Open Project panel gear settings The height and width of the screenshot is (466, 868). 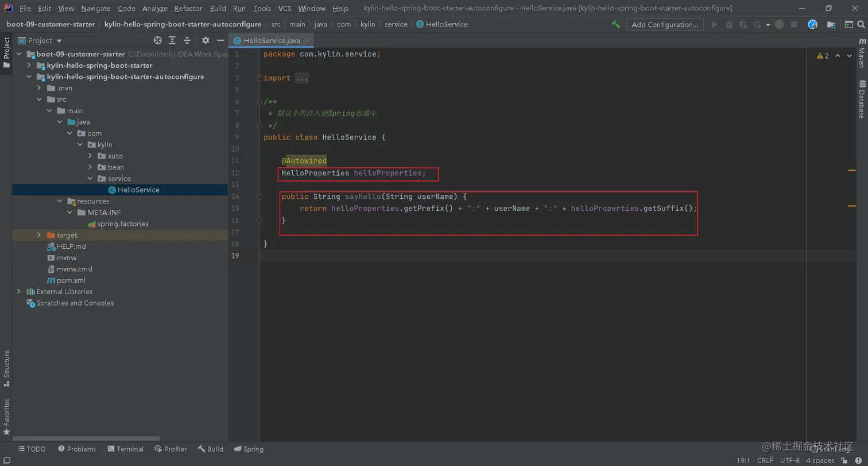[x=206, y=40]
